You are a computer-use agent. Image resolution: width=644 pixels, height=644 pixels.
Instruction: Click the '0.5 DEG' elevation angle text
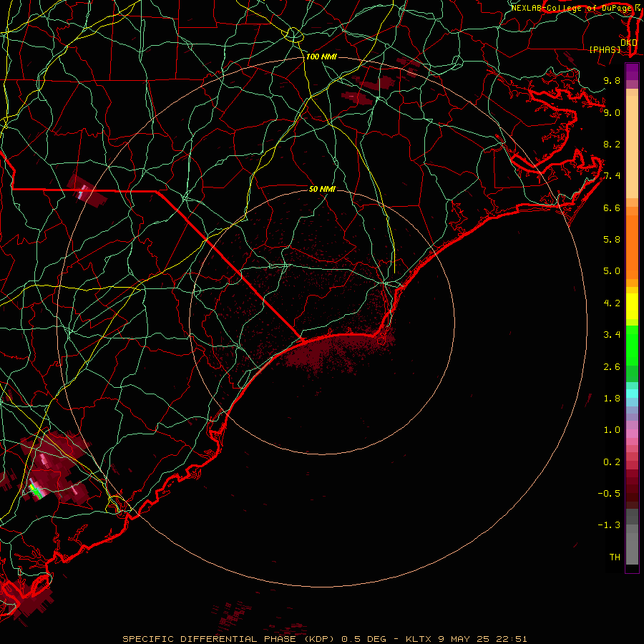tap(366, 639)
